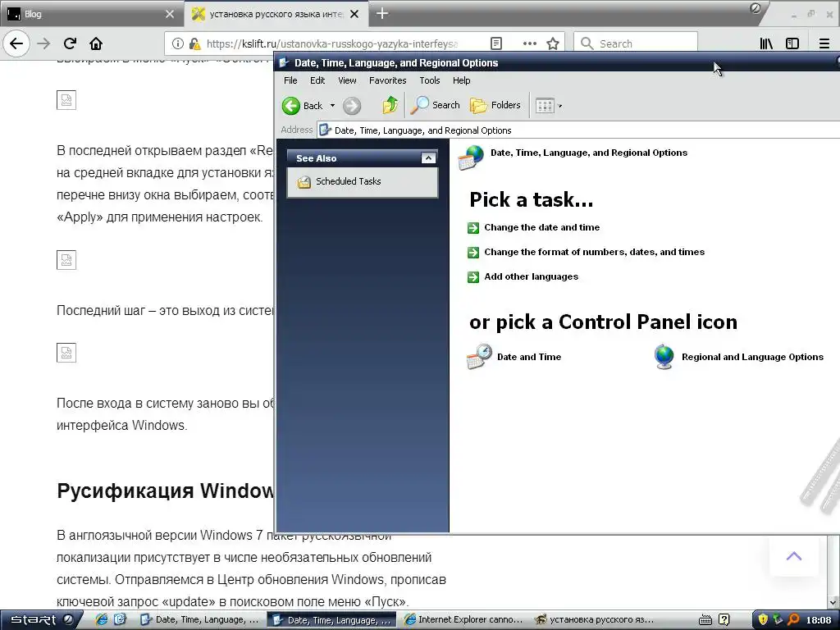Open the File menu
The width and height of the screenshot is (840, 630).
pyautogui.click(x=290, y=80)
